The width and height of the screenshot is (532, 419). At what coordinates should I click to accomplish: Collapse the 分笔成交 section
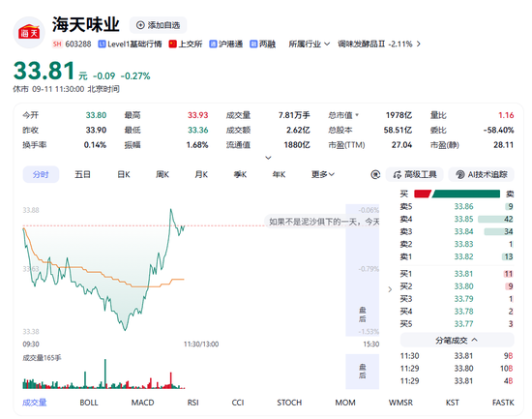coord(457,340)
